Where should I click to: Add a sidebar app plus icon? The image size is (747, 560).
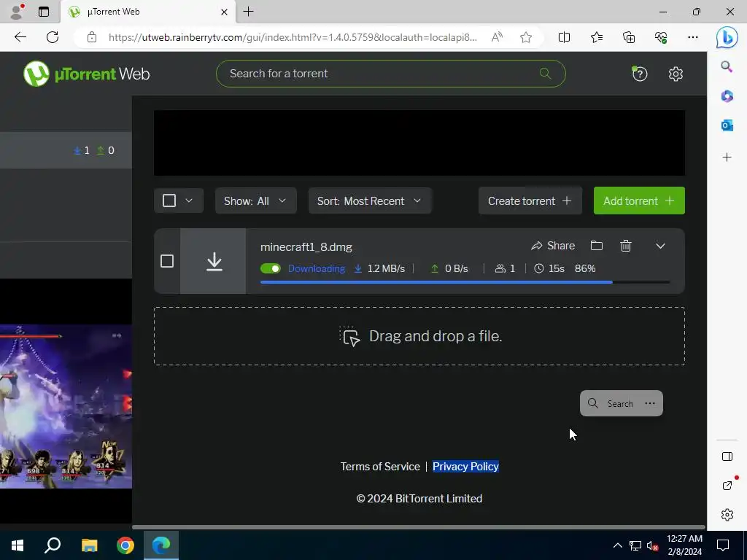click(727, 157)
